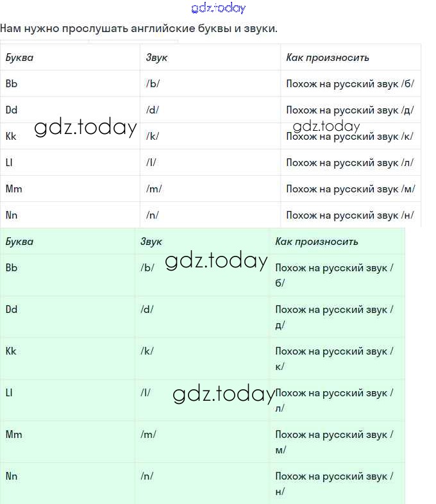436x504 pixels.
Task: Click the /b/ sound cell in the green table
Action: [x=147, y=268]
